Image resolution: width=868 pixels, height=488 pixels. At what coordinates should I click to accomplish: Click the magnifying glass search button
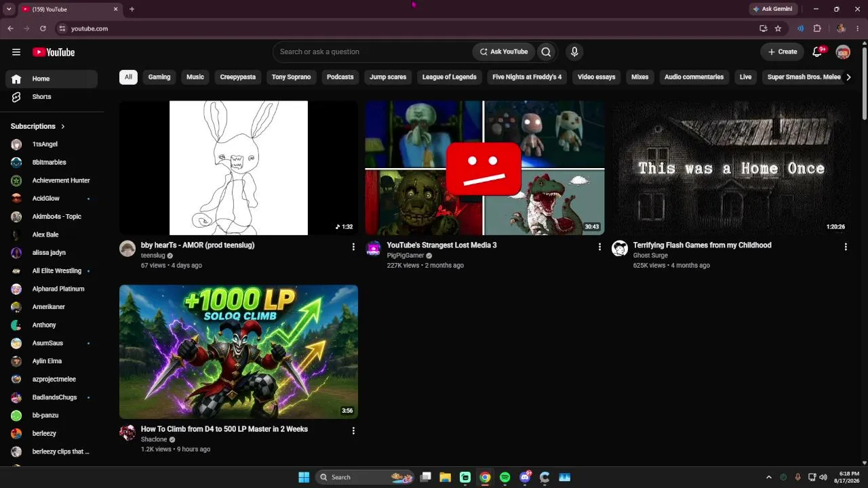point(546,52)
